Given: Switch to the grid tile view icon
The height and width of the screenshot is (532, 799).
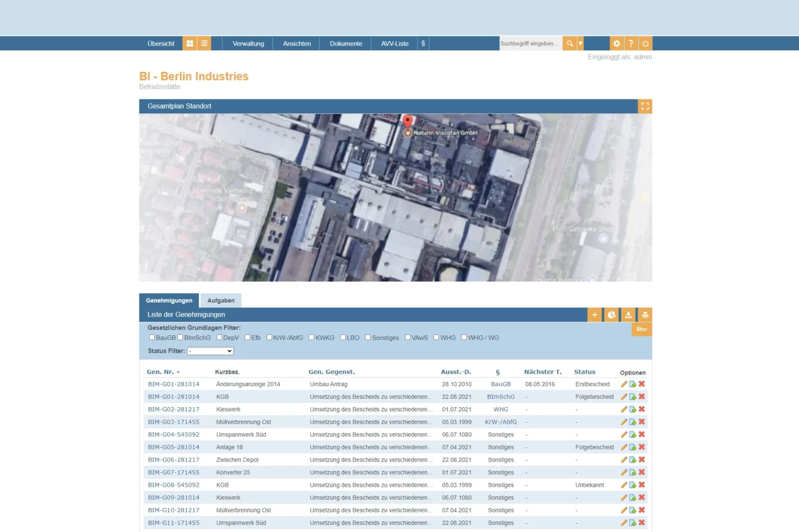Looking at the screenshot, I should [x=190, y=44].
